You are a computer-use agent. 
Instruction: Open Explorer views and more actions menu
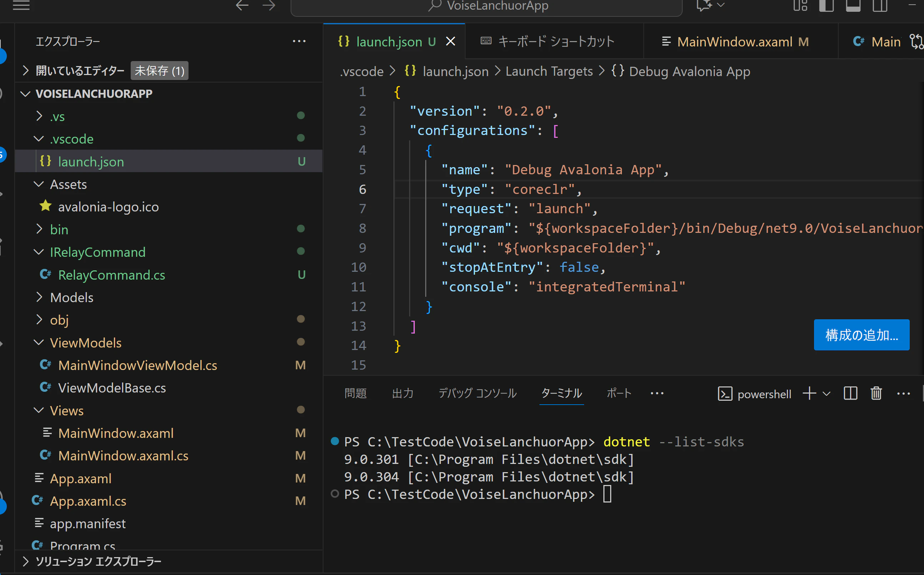pos(299,41)
